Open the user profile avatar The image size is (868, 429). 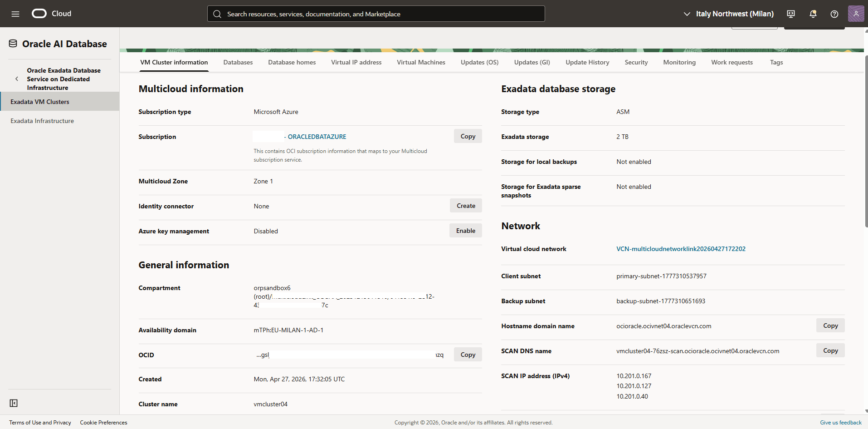coord(856,14)
